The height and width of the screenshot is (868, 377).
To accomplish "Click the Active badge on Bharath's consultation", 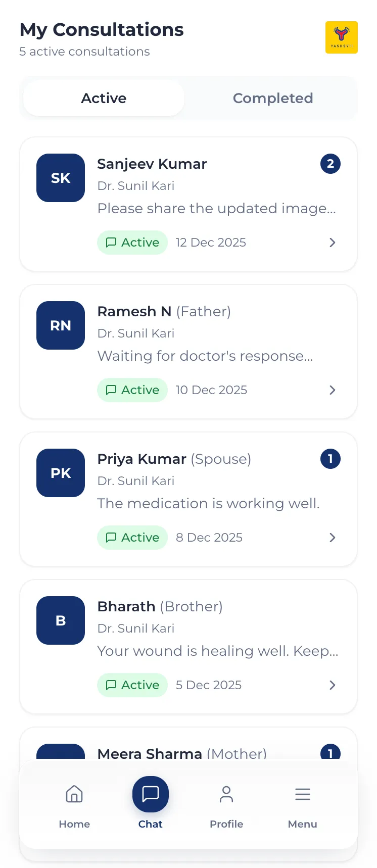I will (132, 685).
